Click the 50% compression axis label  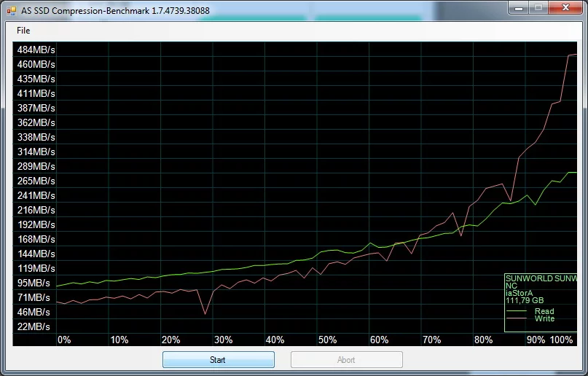coord(327,340)
